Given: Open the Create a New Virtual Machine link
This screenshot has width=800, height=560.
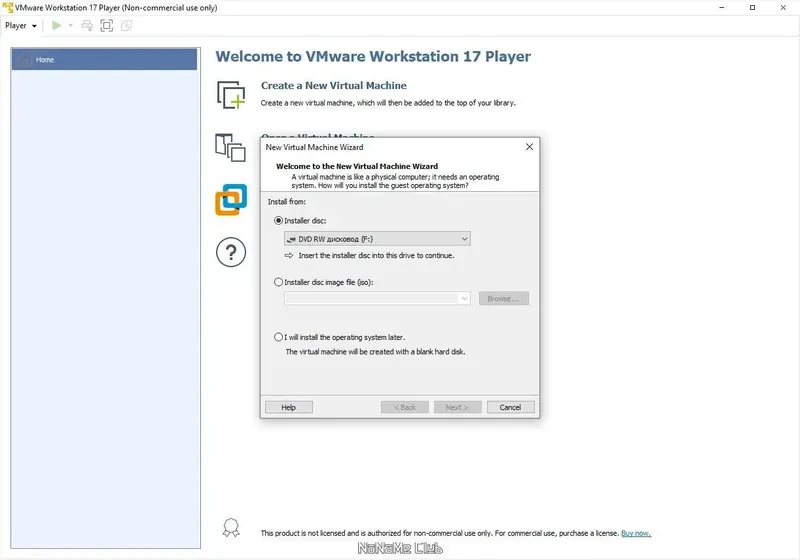Looking at the screenshot, I should 334,86.
